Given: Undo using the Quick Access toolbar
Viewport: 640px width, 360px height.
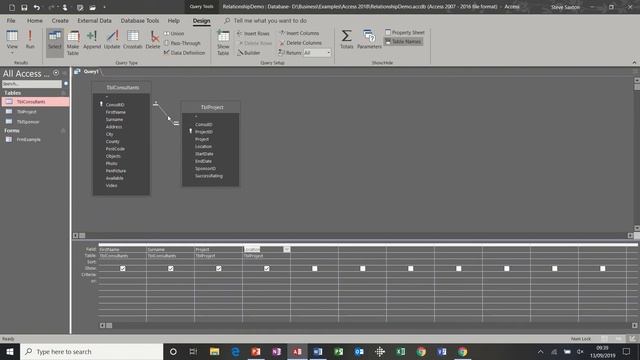Looking at the screenshot, I should point(37,7).
